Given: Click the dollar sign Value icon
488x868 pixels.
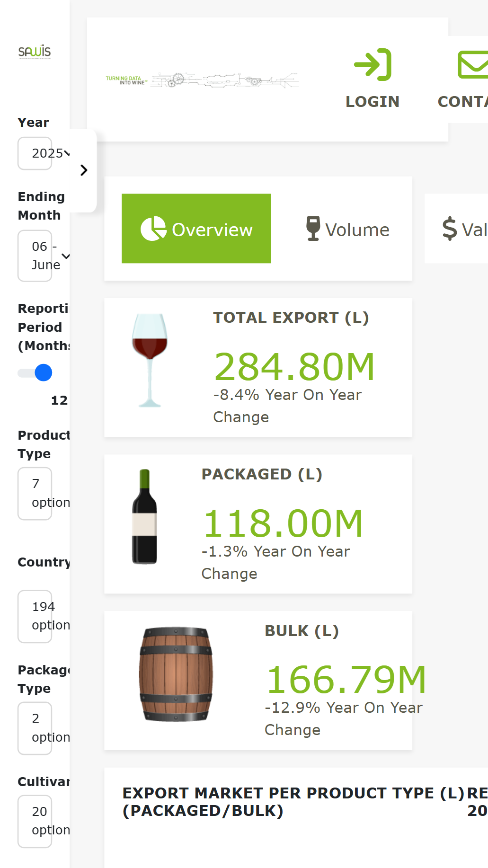Looking at the screenshot, I should tap(449, 229).
